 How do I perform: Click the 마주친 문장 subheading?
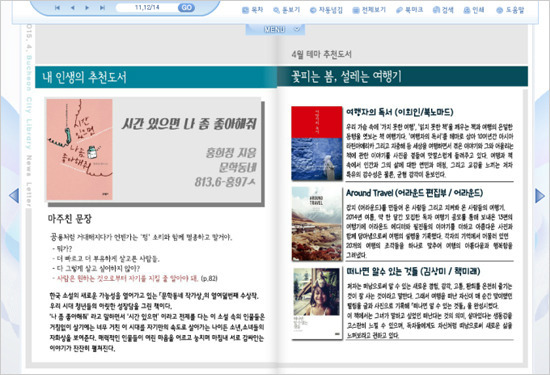pyautogui.click(x=70, y=219)
